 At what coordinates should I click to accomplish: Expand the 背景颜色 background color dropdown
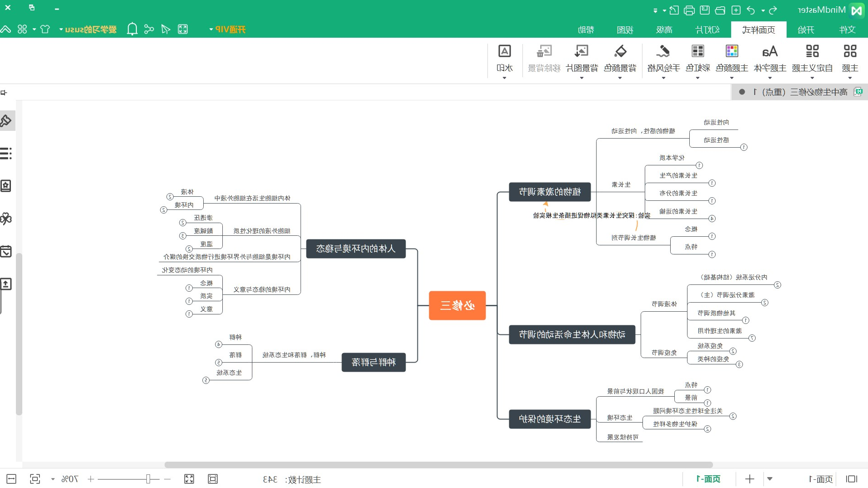tap(620, 78)
